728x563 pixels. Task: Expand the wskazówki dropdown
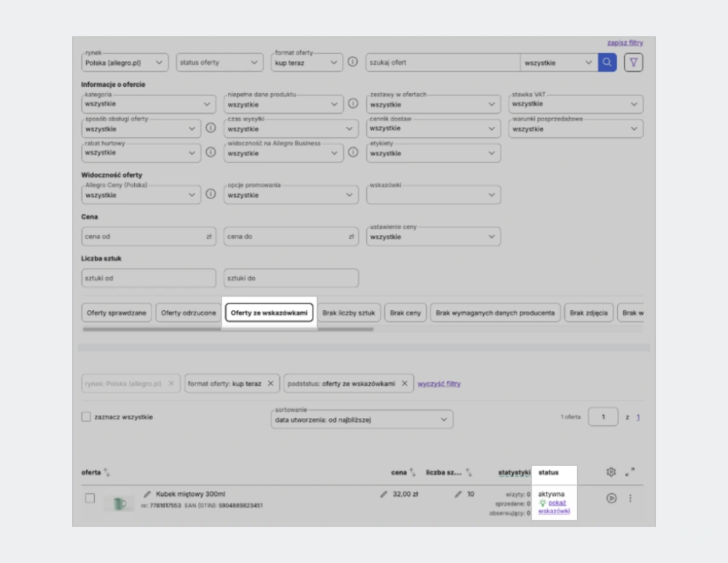433,195
